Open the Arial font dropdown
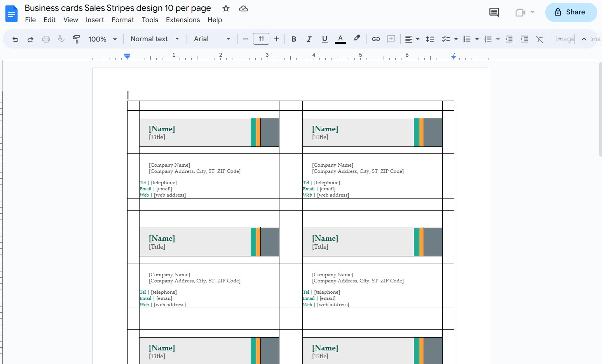 point(212,39)
